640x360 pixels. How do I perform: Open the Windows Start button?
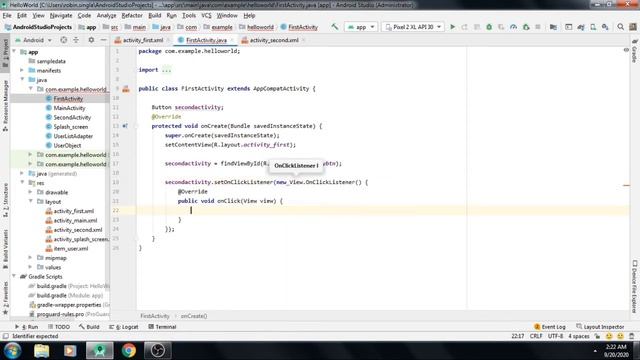[12, 351]
